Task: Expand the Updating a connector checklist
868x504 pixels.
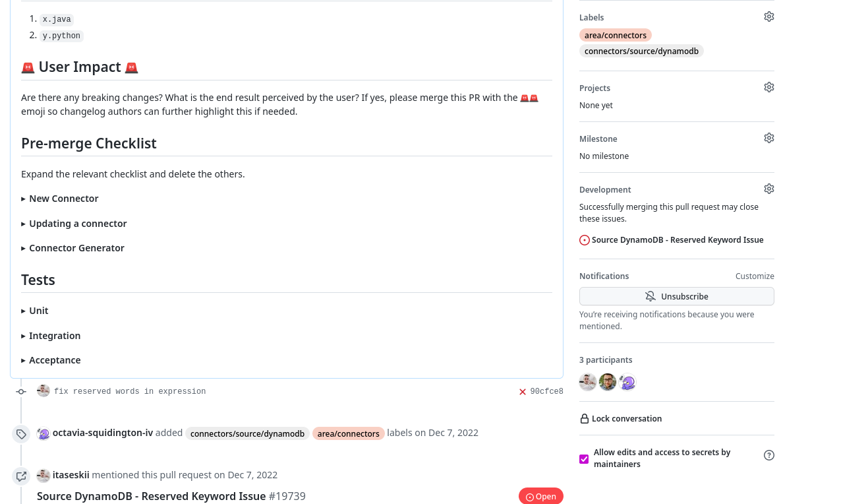Action: (x=74, y=224)
